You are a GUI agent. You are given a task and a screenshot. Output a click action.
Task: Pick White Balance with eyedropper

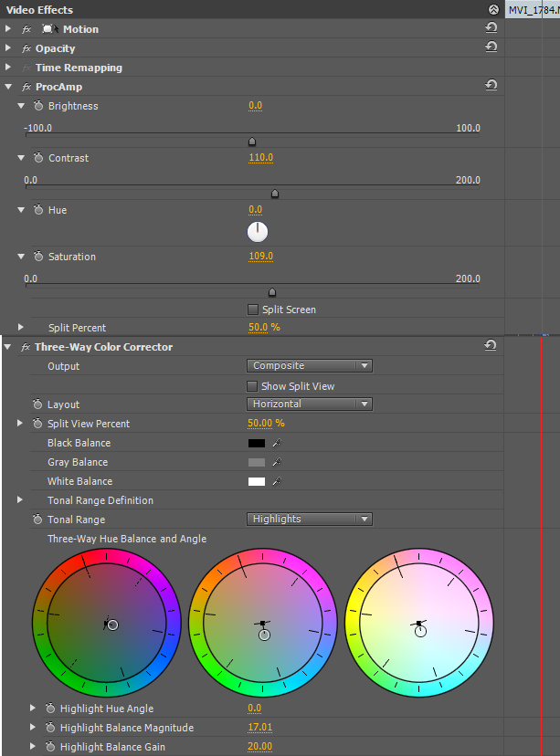pos(277,482)
